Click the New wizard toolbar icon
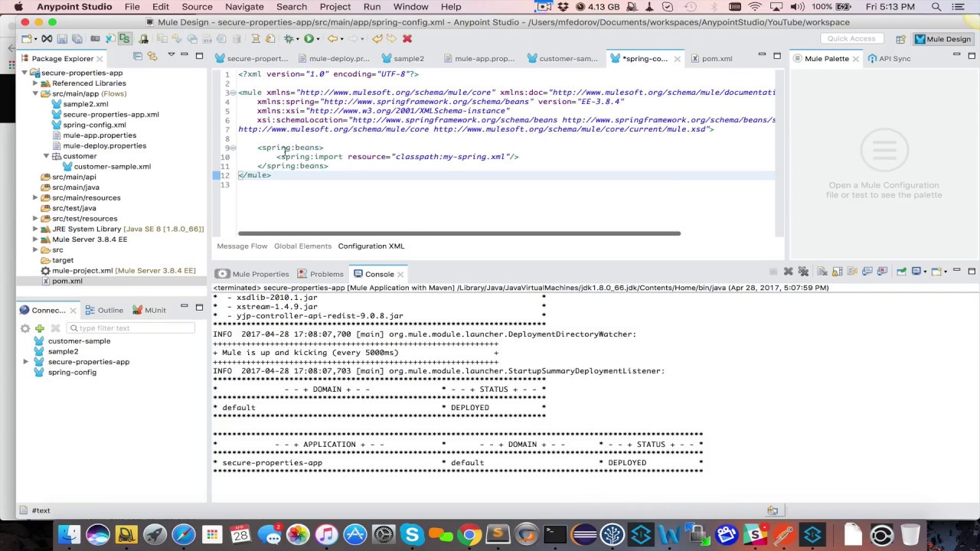Viewport: 980px width, 551px height. (x=27, y=38)
